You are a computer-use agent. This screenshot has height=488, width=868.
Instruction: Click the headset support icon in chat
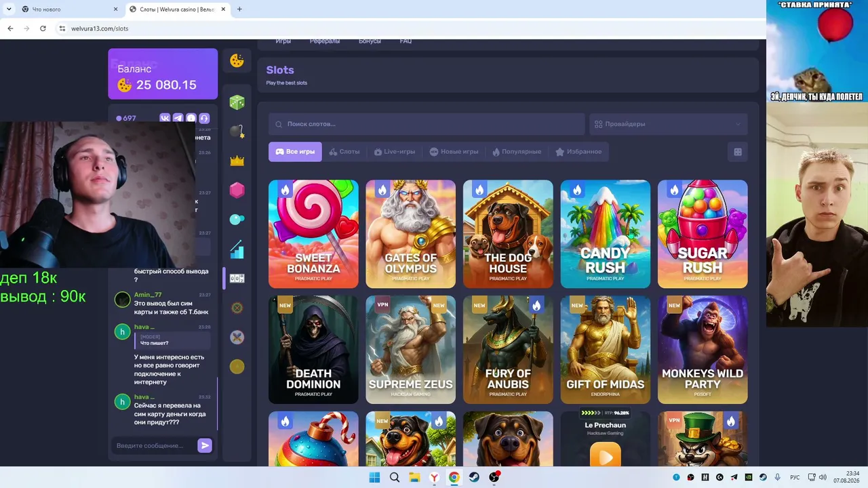(204, 118)
